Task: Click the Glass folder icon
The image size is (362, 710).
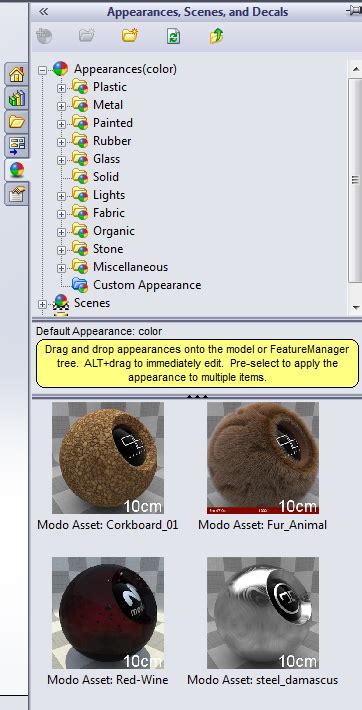Action: [x=80, y=158]
